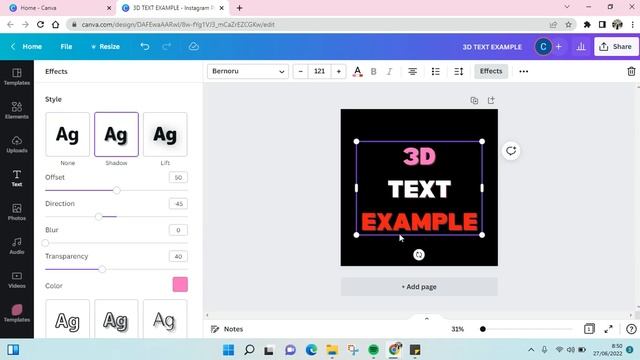Open the Bernoru font dropdown

(x=248, y=71)
